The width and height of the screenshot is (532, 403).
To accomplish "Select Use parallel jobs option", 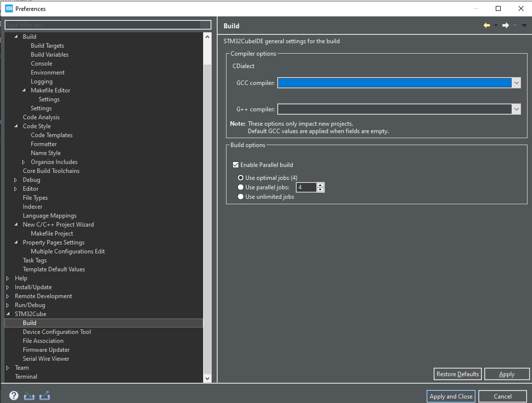I will coord(240,187).
